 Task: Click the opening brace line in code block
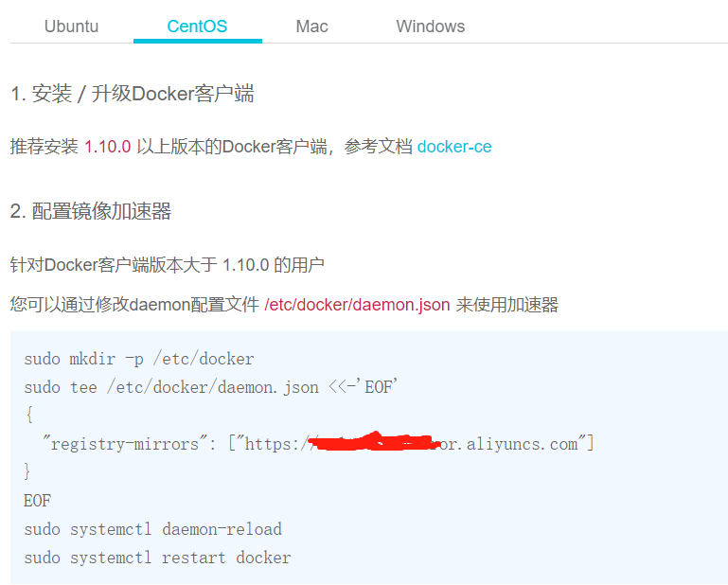coord(29,415)
